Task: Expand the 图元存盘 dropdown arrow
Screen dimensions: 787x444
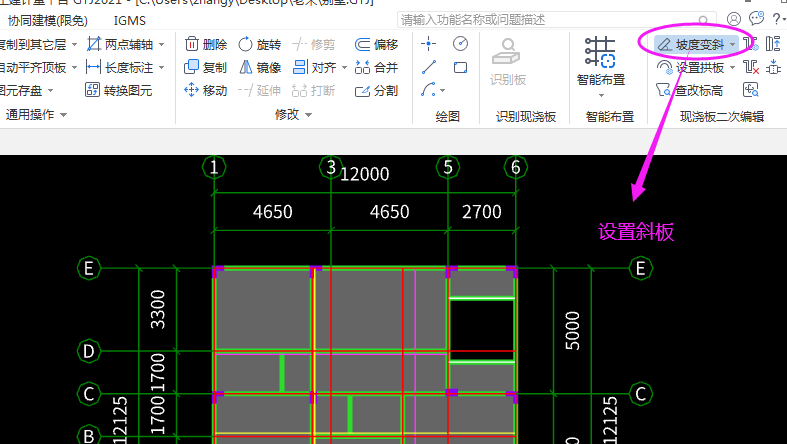Action: coord(51,91)
